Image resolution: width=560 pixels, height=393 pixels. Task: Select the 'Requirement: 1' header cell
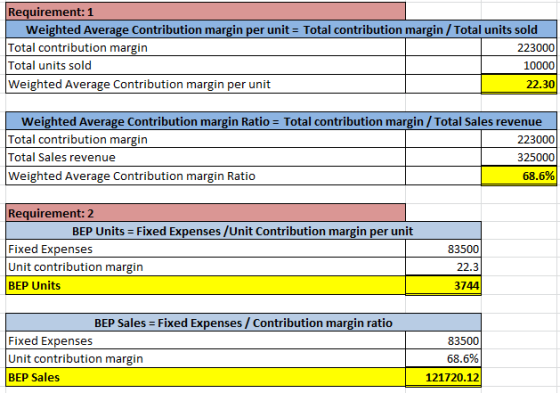(x=205, y=11)
